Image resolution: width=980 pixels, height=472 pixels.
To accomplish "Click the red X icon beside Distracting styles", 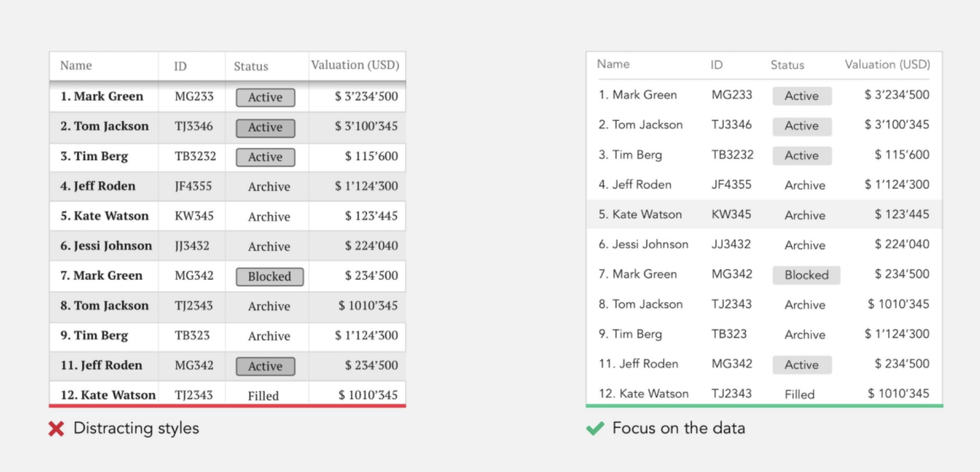I will click(x=57, y=429).
